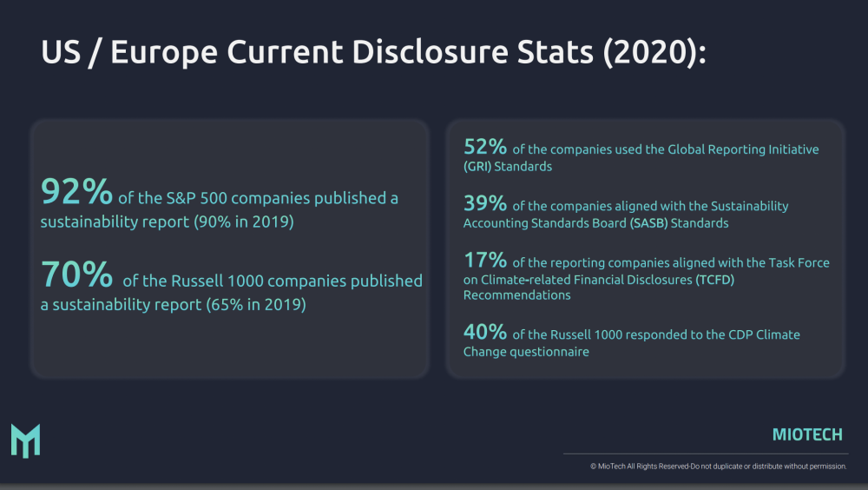Click text 'Change questionnaire'
The image size is (868, 490).
526,351
